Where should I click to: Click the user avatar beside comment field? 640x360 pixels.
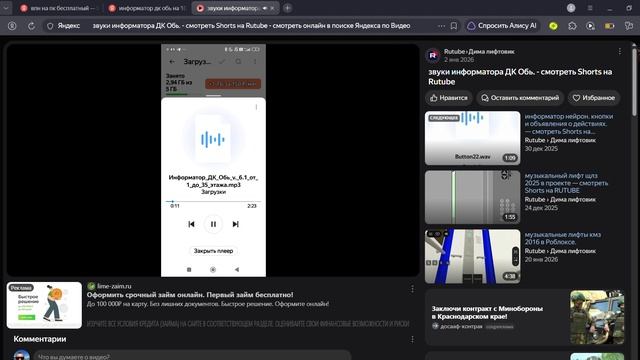pyautogui.click(x=22, y=355)
